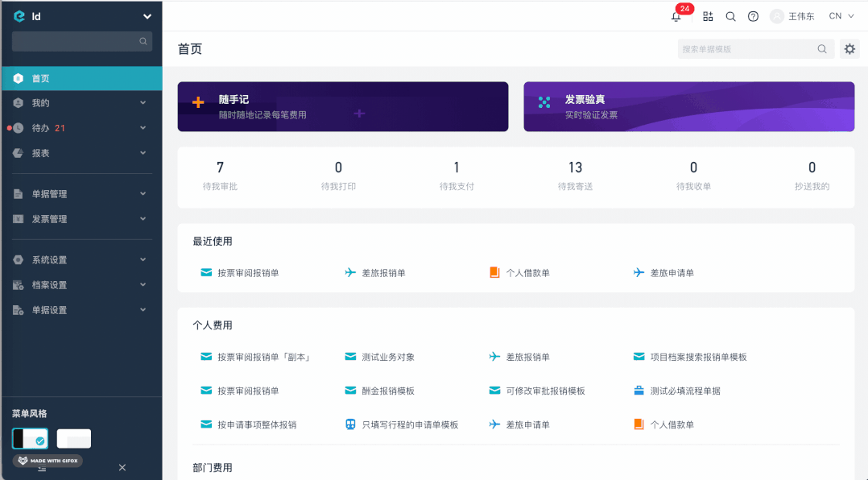Viewport: 868px width, 480px height.
Task: Open 个人借款单 under 最近使用
Action: click(x=520, y=273)
